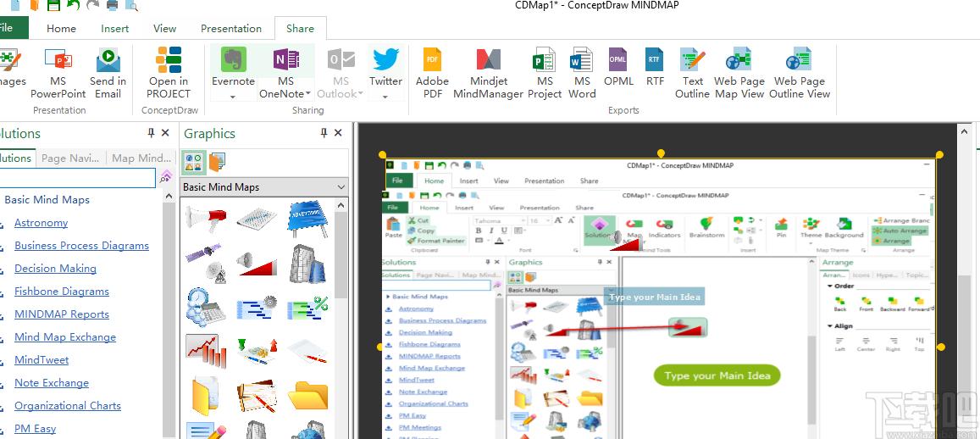The height and width of the screenshot is (439, 980).
Task: Pick the blue billboard clipart
Action: (x=308, y=219)
